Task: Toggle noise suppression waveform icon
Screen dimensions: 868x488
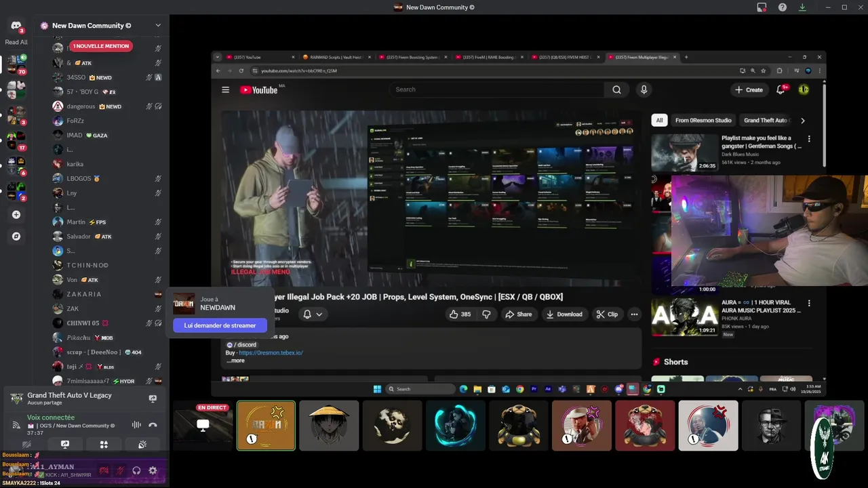Action: click(136, 425)
